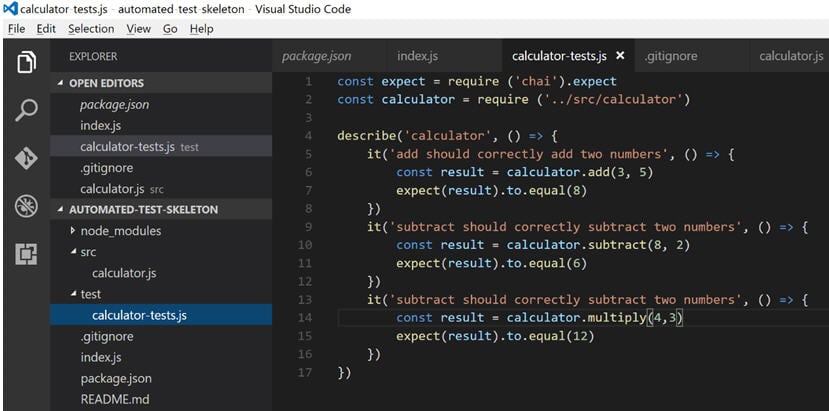Collapse the test folder
829x411 pixels.
pyautogui.click(x=72, y=294)
